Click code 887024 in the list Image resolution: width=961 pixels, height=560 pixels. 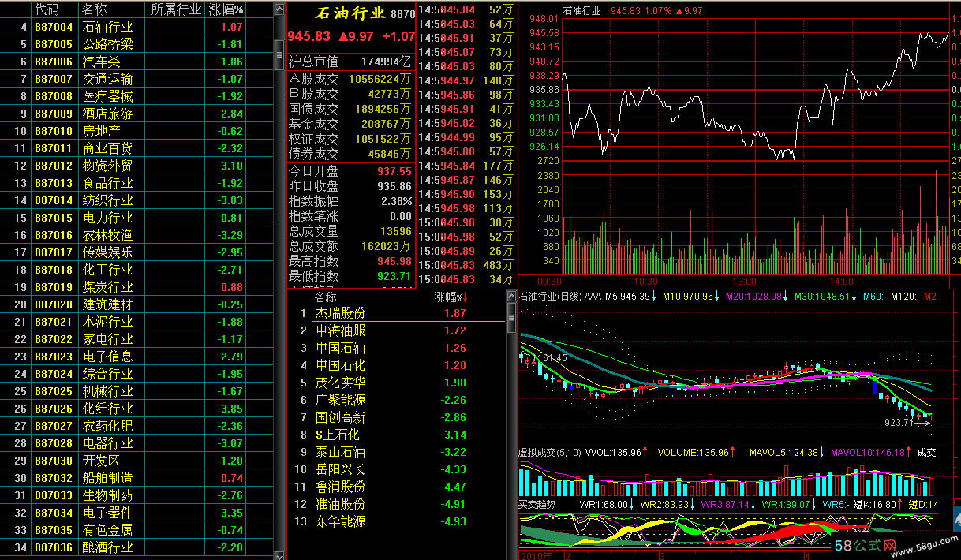tap(54, 374)
